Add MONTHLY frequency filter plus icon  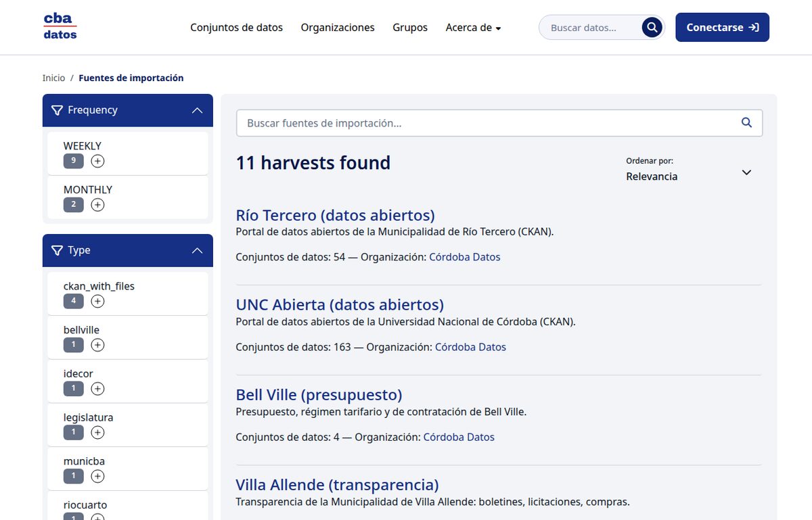(x=97, y=205)
